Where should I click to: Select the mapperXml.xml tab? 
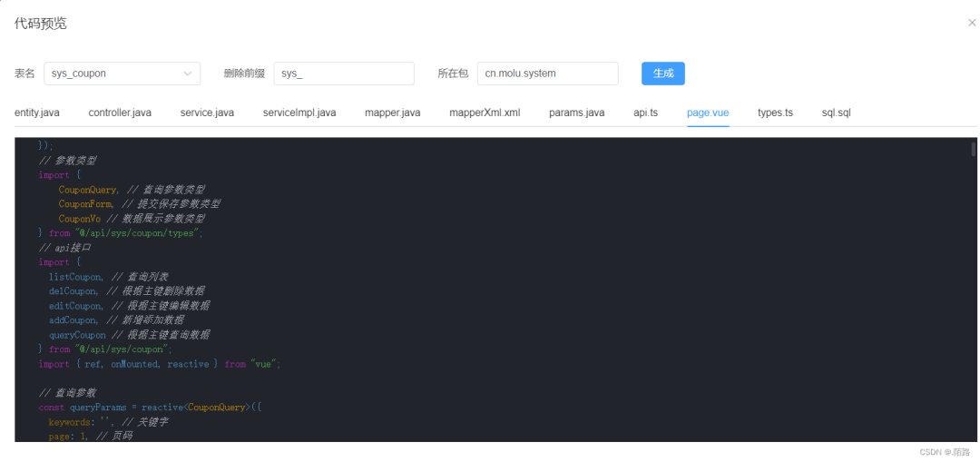coord(485,113)
